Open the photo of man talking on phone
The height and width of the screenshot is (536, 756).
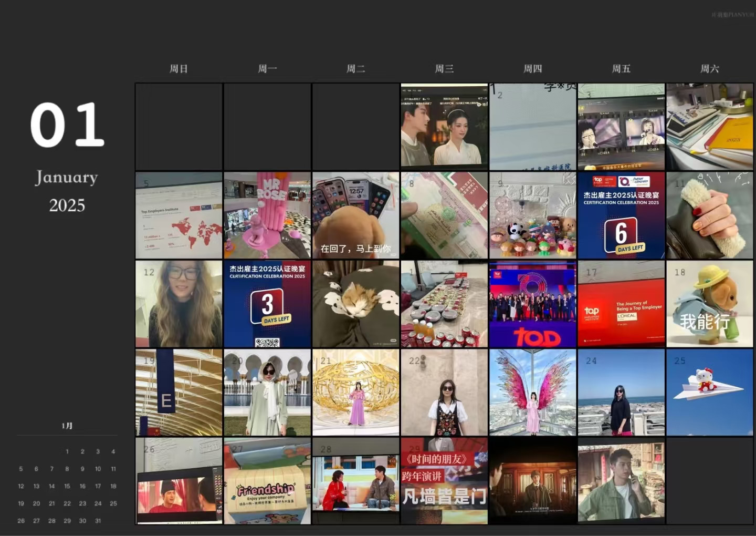[621, 481]
